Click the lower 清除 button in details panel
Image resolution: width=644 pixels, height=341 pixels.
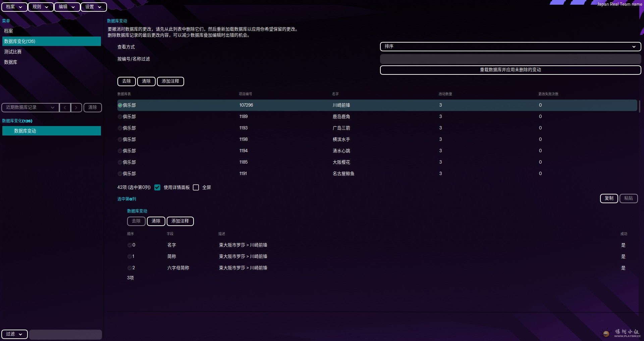coord(156,221)
